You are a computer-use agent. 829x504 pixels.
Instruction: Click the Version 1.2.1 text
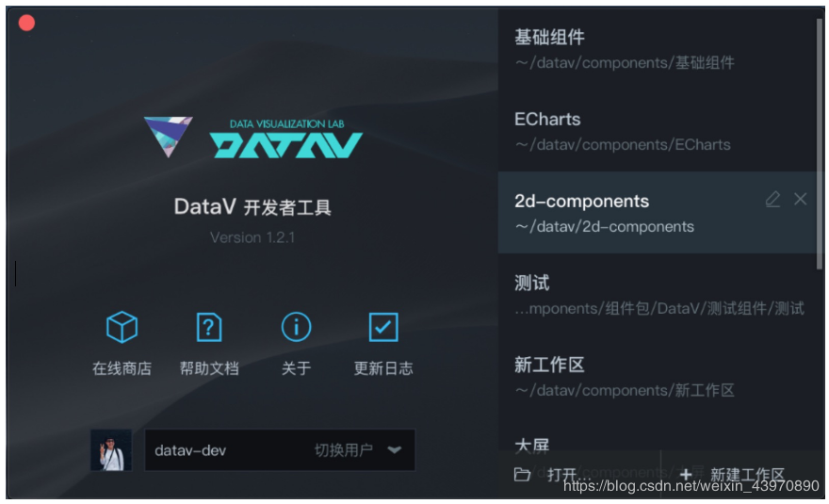[x=252, y=237]
